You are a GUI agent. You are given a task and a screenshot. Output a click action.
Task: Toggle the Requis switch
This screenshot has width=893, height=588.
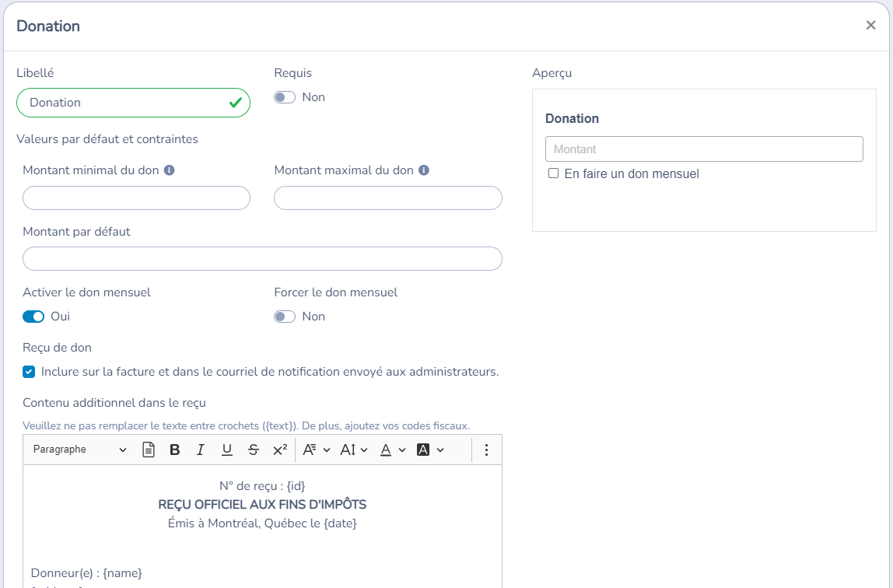(x=284, y=97)
